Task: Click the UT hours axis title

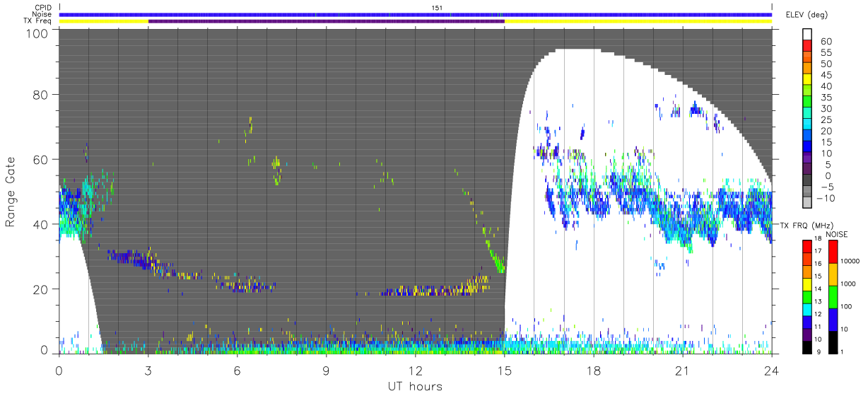Action: tap(416, 386)
